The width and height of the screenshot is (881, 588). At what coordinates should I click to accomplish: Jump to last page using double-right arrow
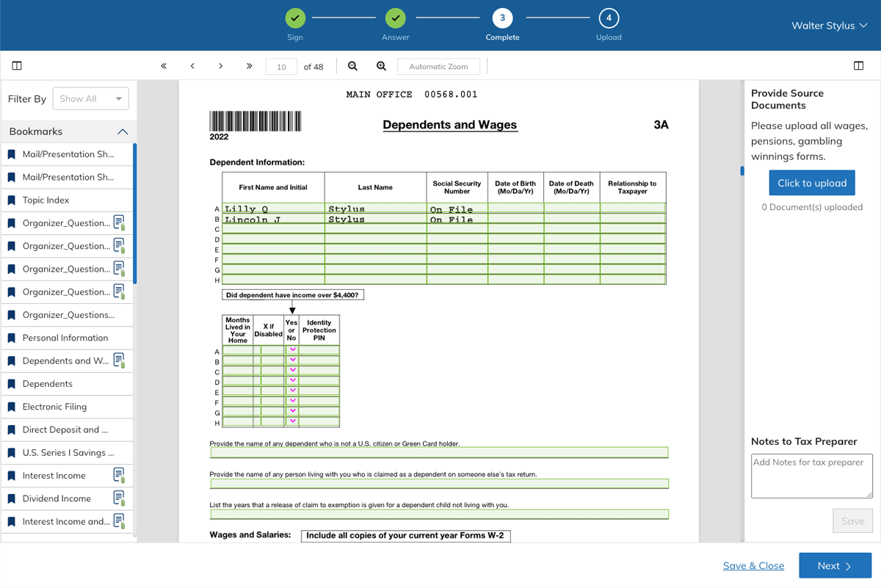(x=250, y=66)
